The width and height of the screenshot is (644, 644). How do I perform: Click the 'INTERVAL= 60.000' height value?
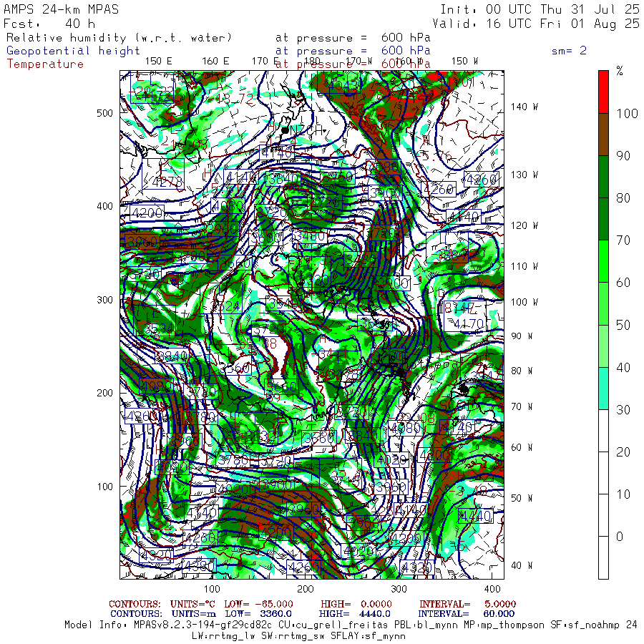(466, 614)
